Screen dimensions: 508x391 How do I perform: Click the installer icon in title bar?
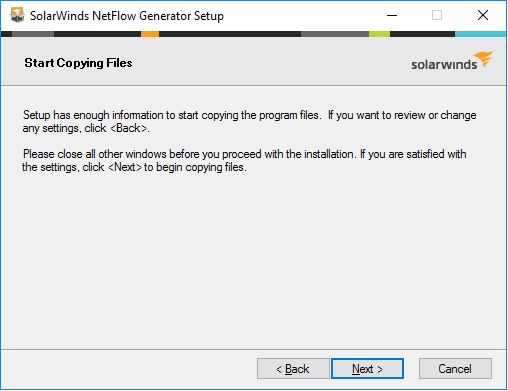[x=17, y=15]
